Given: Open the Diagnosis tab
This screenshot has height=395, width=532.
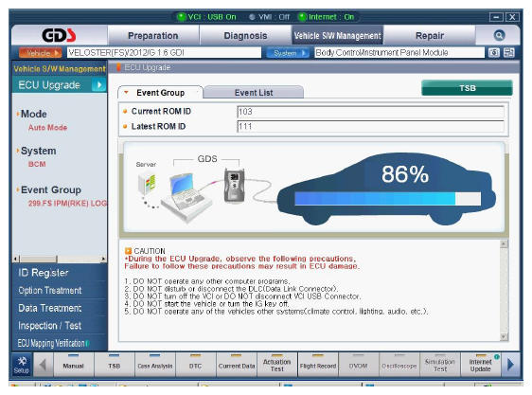Looking at the screenshot, I should (245, 35).
